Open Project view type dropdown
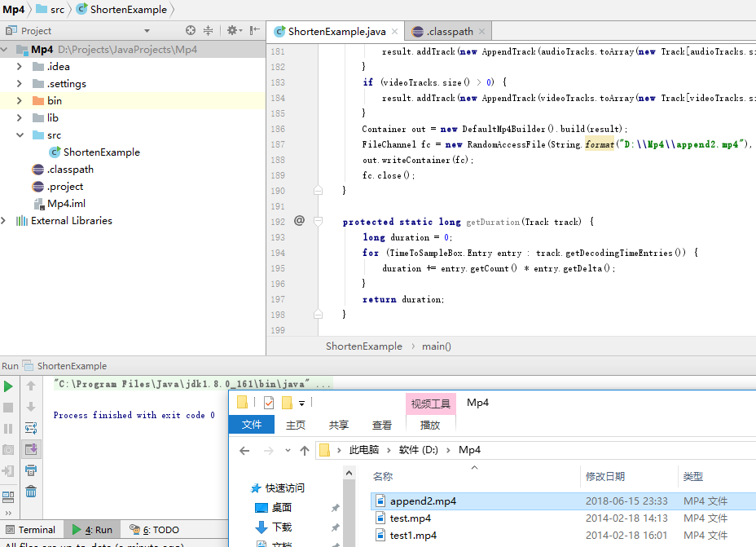 coord(147,31)
